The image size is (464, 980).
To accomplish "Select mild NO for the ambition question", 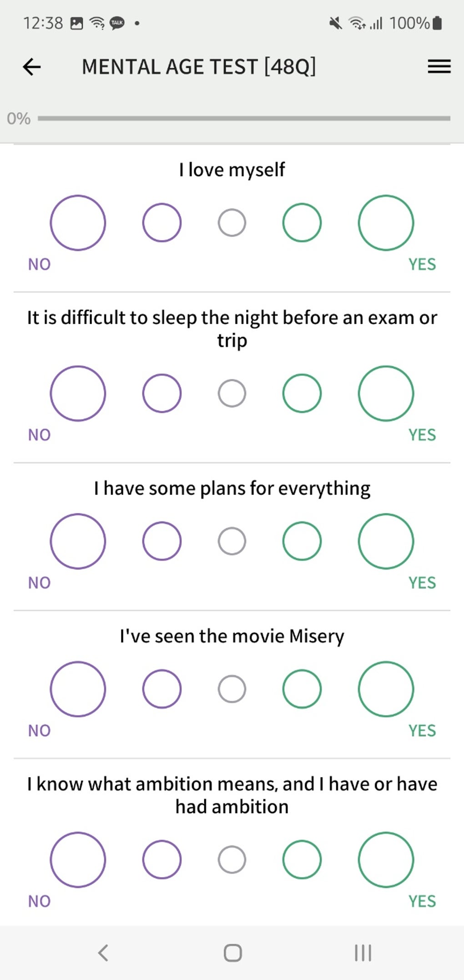I will (162, 860).
